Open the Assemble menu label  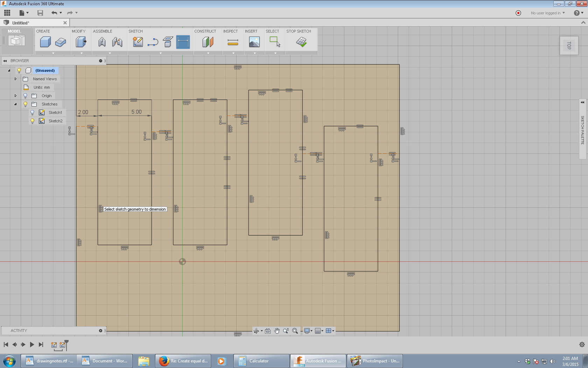pos(103,31)
